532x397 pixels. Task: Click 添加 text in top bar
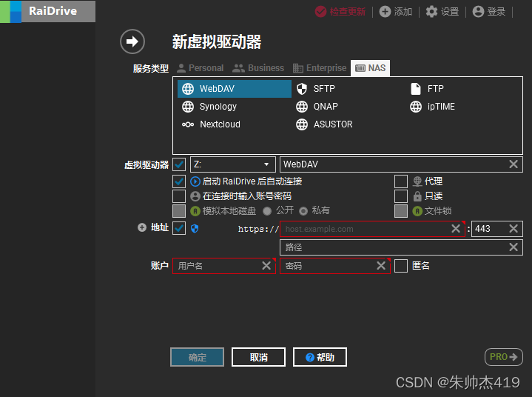tap(403, 12)
